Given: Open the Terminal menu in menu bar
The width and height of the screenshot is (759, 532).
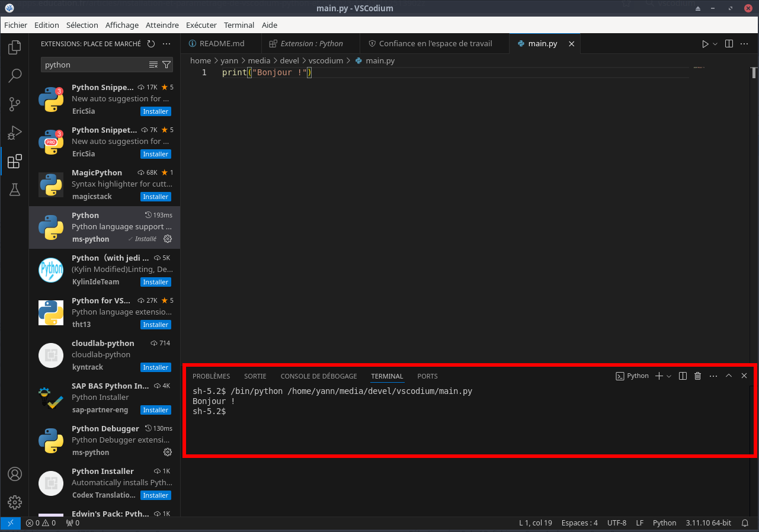Looking at the screenshot, I should point(239,25).
